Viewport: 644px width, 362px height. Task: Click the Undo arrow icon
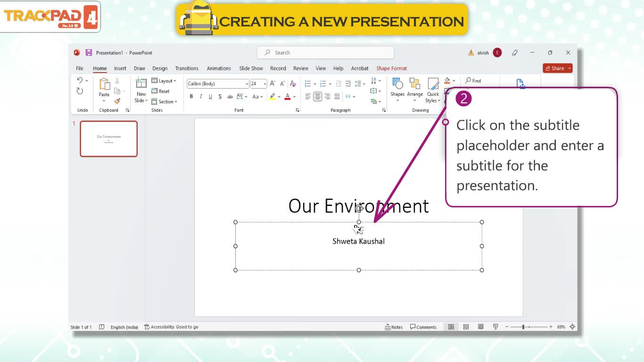point(80,81)
